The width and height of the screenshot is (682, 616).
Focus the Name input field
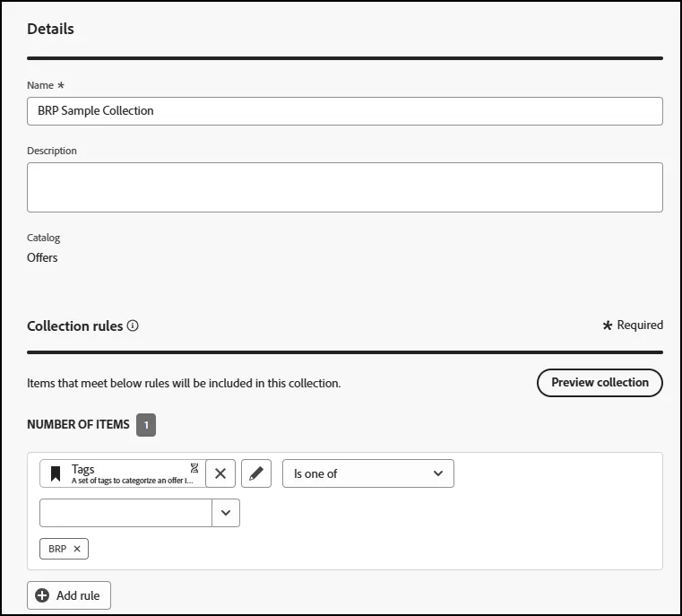coord(345,111)
